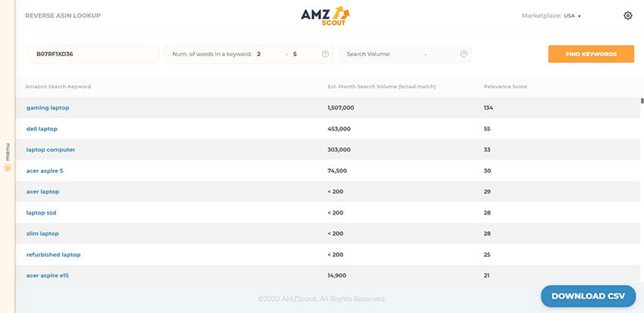Select relevance score 55
644x313 pixels.
point(487,129)
